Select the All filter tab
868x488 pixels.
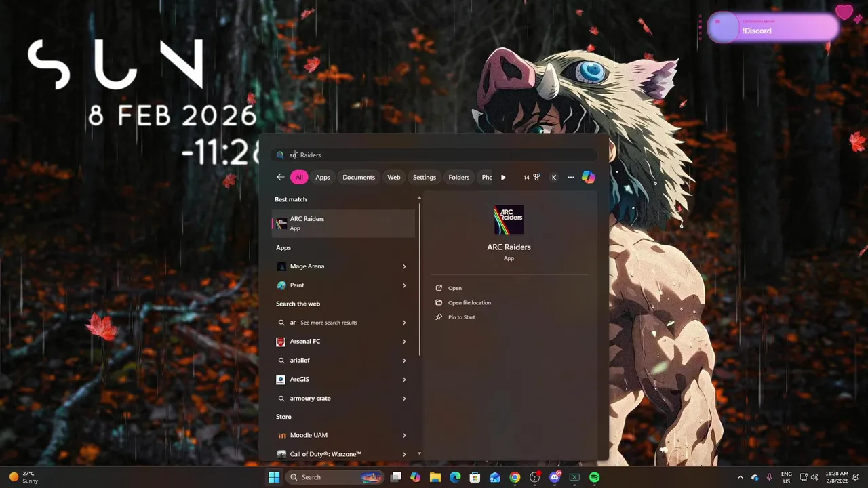click(299, 177)
